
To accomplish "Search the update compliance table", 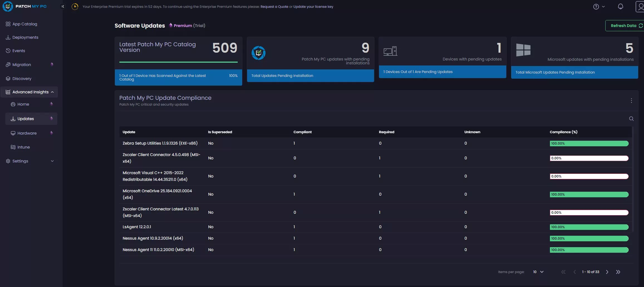I will (631, 119).
